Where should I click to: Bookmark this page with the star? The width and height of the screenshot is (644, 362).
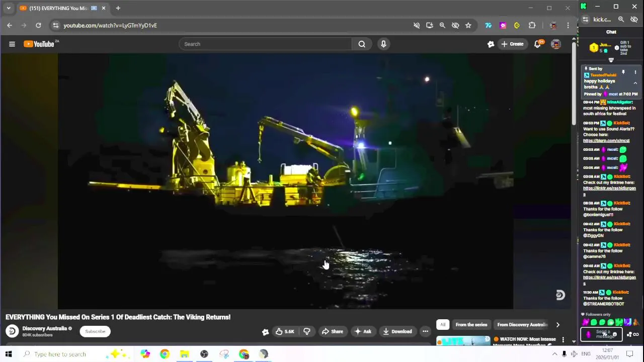tap(468, 25)
